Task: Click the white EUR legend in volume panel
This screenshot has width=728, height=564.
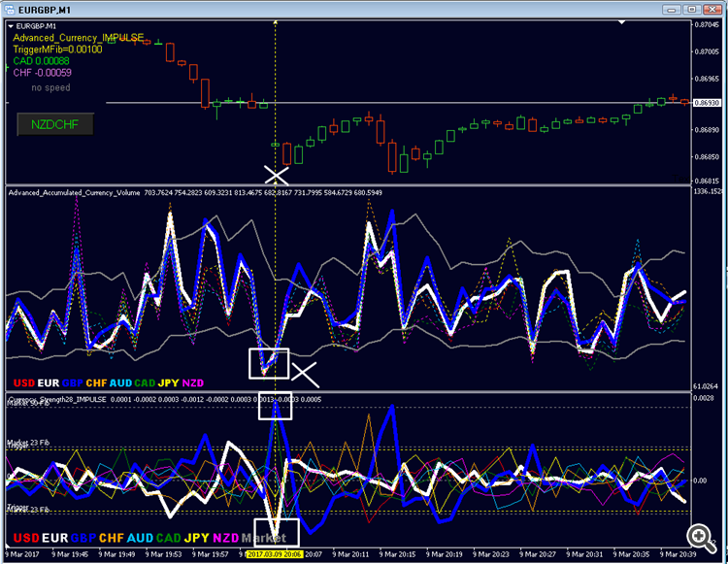Action: click(x=49, y=383)
